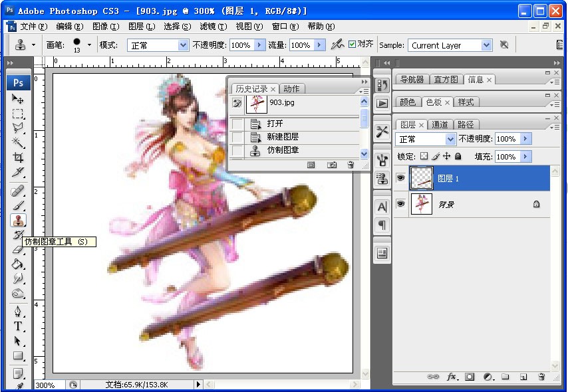Uncheck the 对齐 aligned checkbox

[352, 44]
